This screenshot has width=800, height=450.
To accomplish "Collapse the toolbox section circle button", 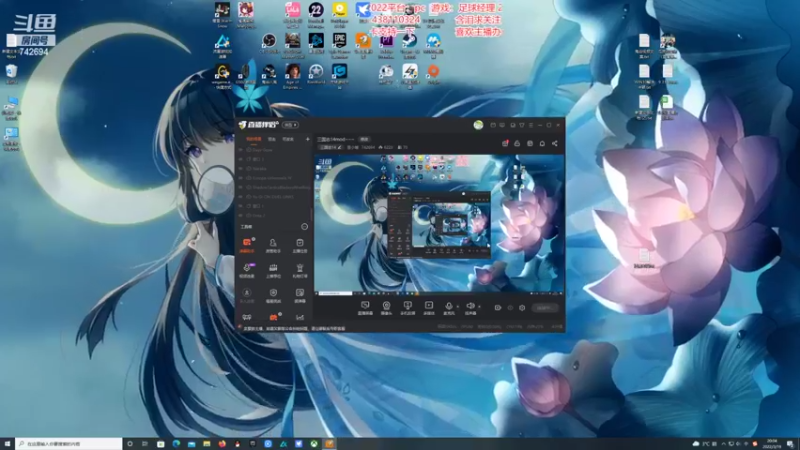I will [305, 227].
